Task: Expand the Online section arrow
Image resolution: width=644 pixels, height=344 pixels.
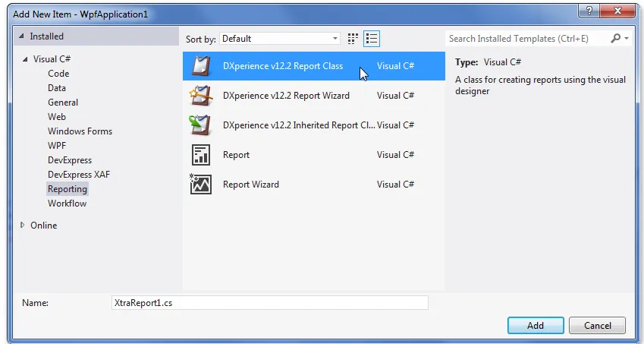Action: point(22,226)
